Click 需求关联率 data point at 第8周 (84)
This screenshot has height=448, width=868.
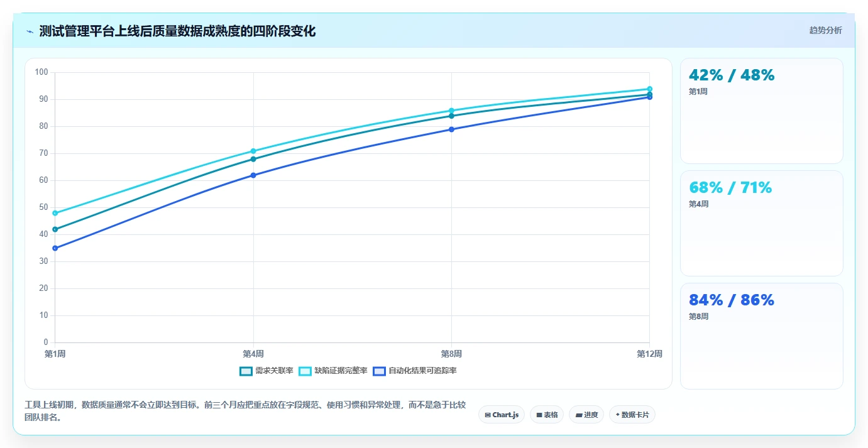451,116
